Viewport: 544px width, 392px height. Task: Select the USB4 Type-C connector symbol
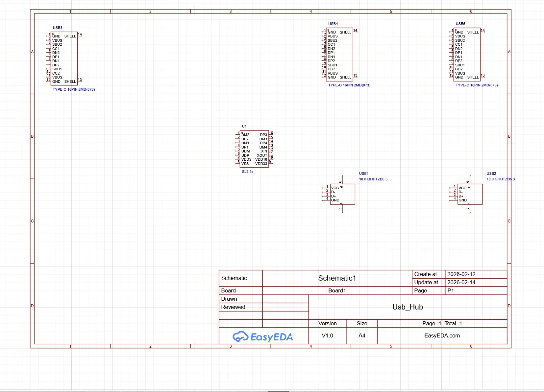click(x=339, y=55)
